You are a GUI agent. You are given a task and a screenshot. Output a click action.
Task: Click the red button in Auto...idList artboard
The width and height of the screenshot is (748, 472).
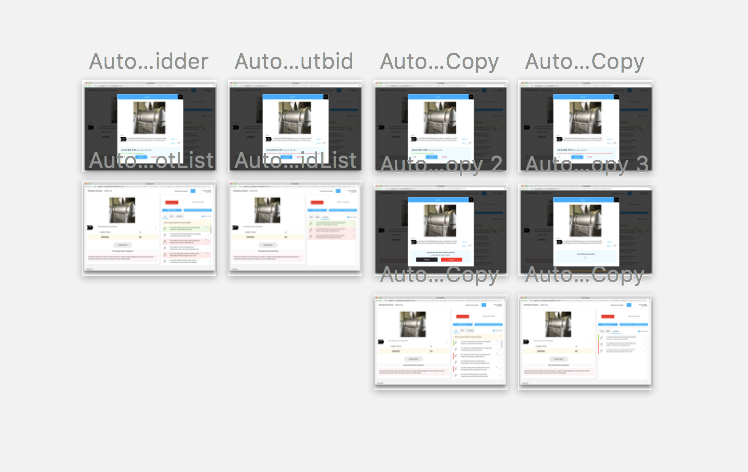(317, 202)
